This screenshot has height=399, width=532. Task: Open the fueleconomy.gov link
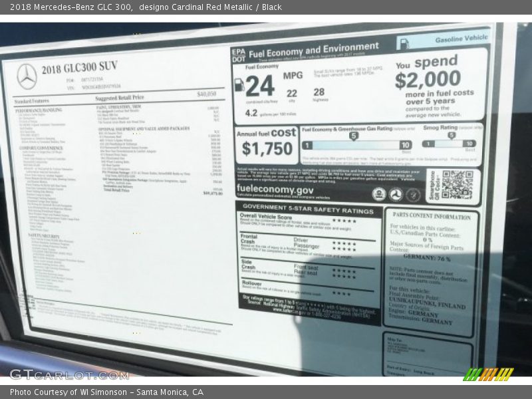(x=275, y=189)
